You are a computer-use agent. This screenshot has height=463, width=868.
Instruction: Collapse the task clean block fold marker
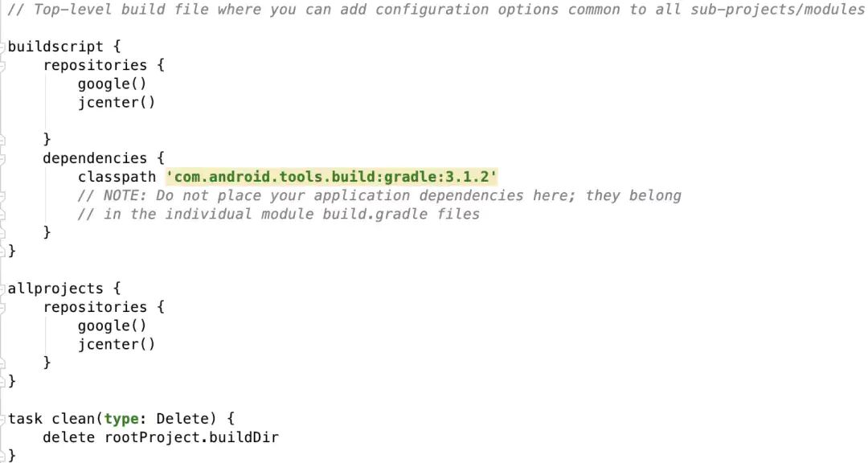(x=3, y=419)
